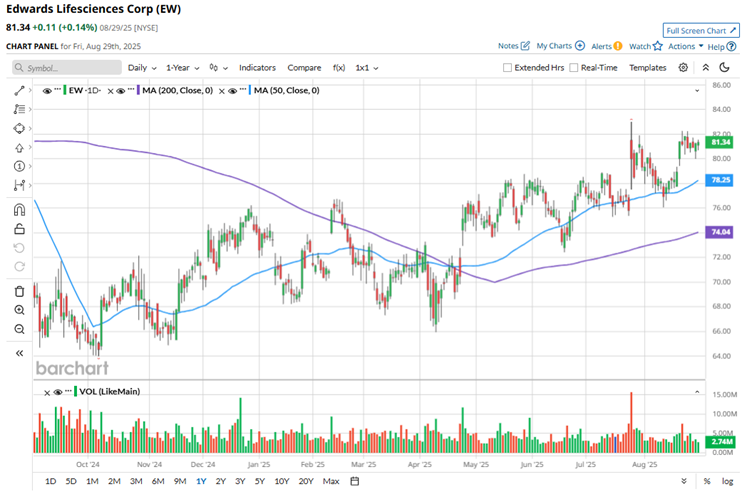Select the 6M time range
752x504 pixels.
point(158,481)
